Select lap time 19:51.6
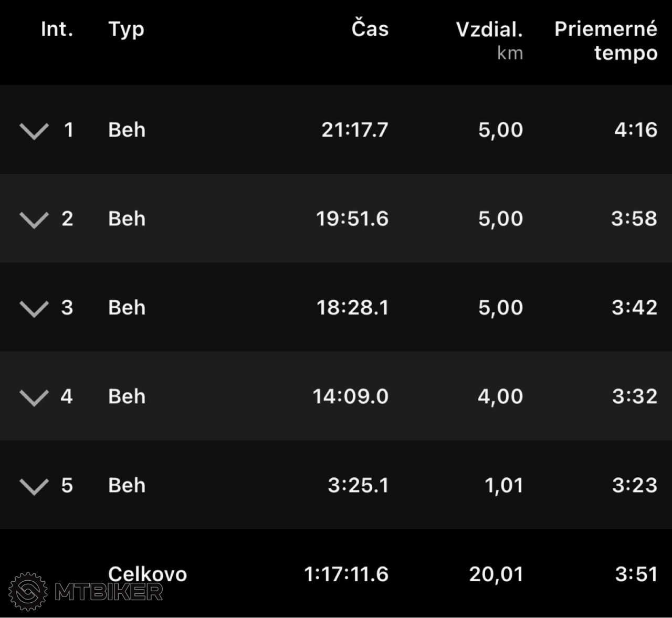The height and width of the screenshot is (618, 672). pyautogui.click(x=352, y=218)
